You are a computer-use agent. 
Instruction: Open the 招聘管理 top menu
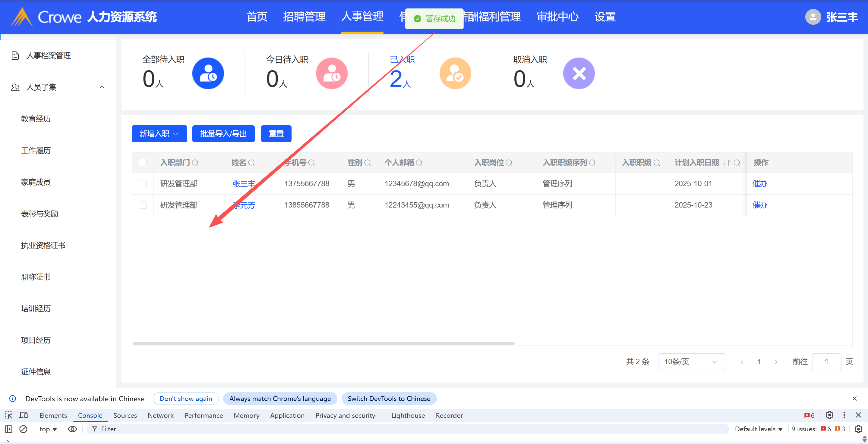coord(304,17)
